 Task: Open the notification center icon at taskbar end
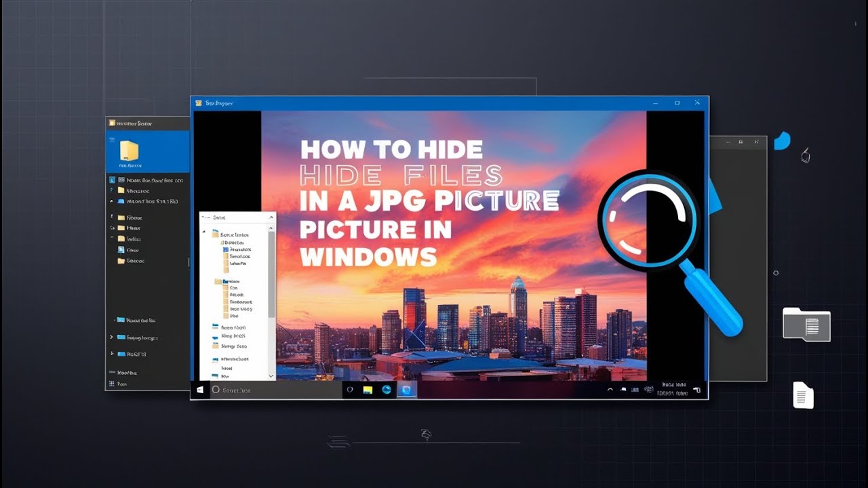(x=696, y=390)
